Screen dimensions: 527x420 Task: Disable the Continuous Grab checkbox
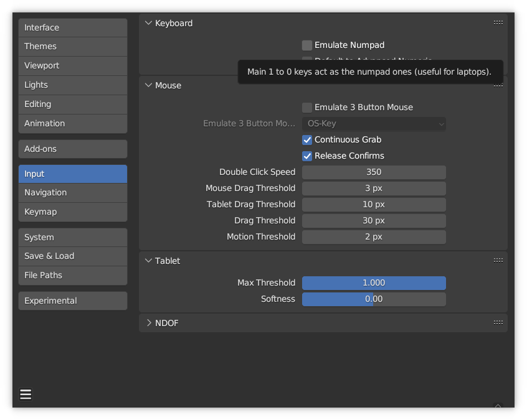(x=307, y=140)
